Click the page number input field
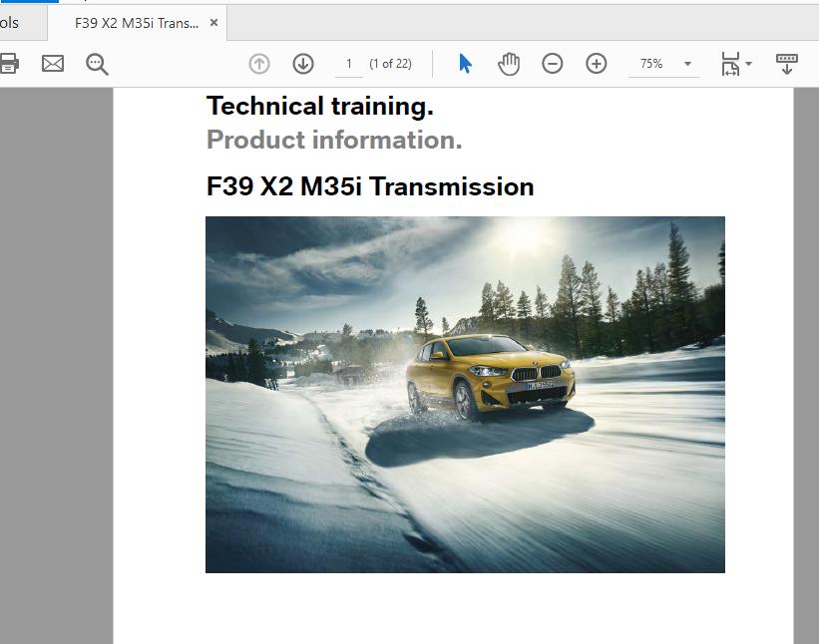 click(x=349, y=64)
